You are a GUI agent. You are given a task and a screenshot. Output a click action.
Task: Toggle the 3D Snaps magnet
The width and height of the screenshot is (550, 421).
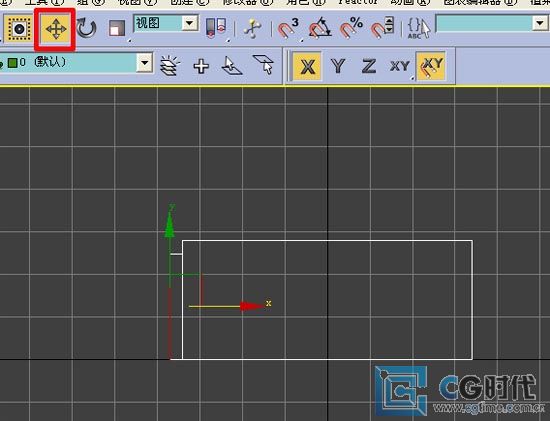click(x=288, y=28)
